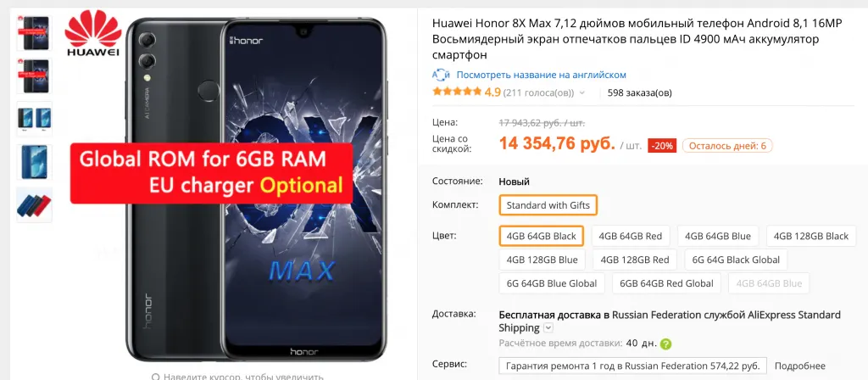Click the five-star rating icons
Image resolution: width=868 pixels, height=380 pixels.
tap(457, 92)
